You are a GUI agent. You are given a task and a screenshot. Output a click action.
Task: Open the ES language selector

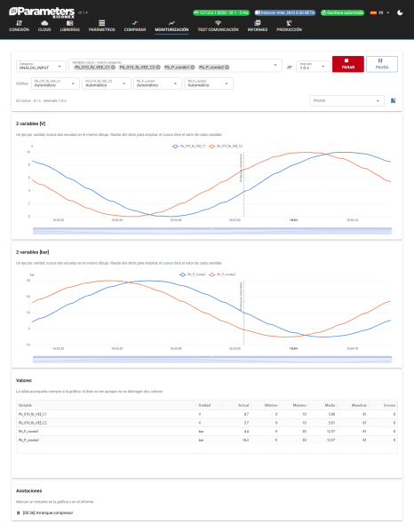pos(379,12)
